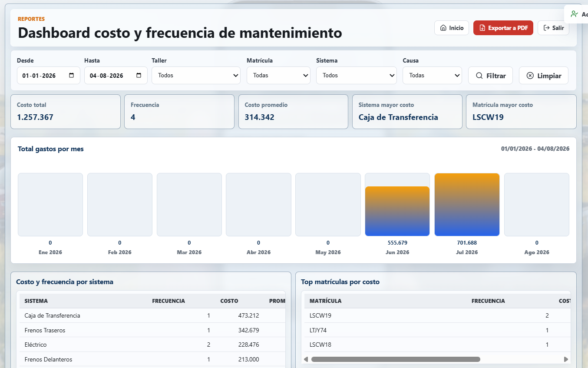Apply filters with the Filtrar button

point(490,76)
